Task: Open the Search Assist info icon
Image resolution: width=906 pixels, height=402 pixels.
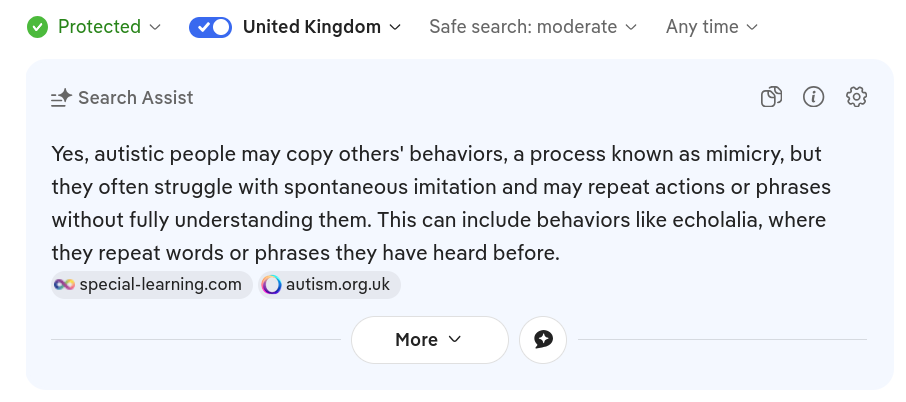Action: pyautogui.click(x=813, y=97)
